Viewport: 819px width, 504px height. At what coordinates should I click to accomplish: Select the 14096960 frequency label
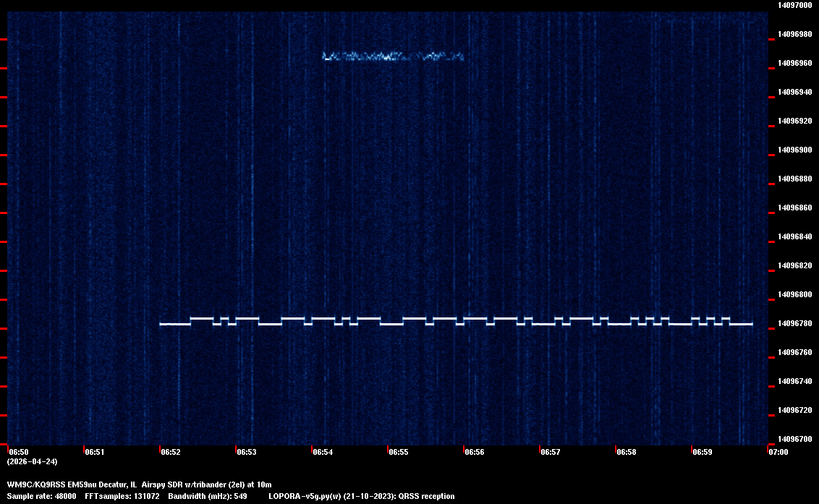click(x=794, y=63)
